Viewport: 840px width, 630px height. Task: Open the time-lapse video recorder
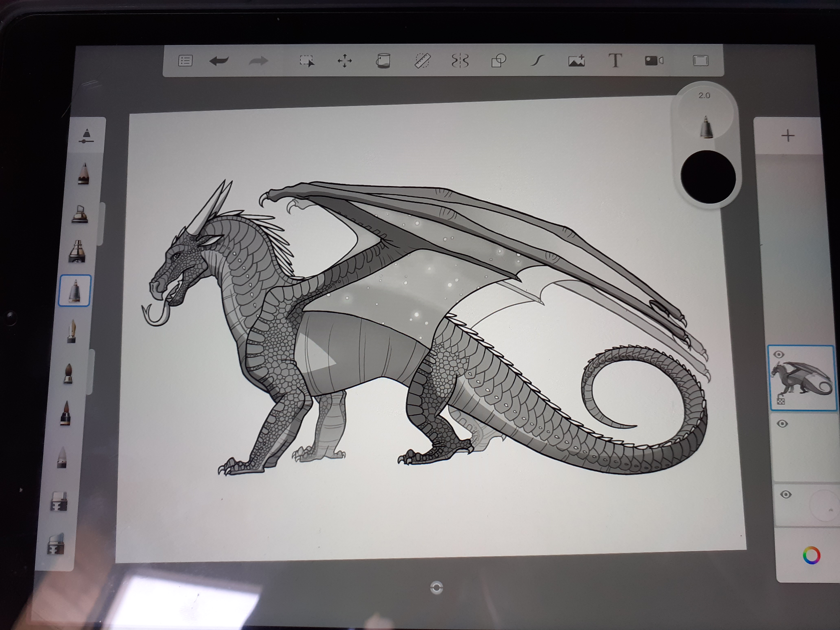654,61
